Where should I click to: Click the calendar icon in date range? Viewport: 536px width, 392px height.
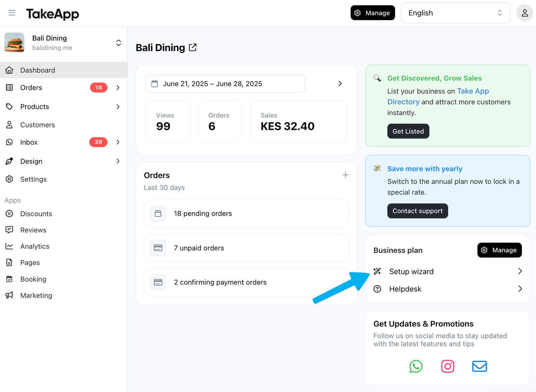pos(155,84)
